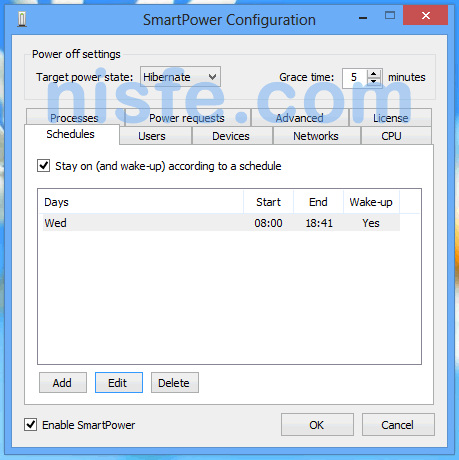459x460 pixels.
Task: Click the grace time minutes field
Action: pyautogui.click(x=355, y=78)
